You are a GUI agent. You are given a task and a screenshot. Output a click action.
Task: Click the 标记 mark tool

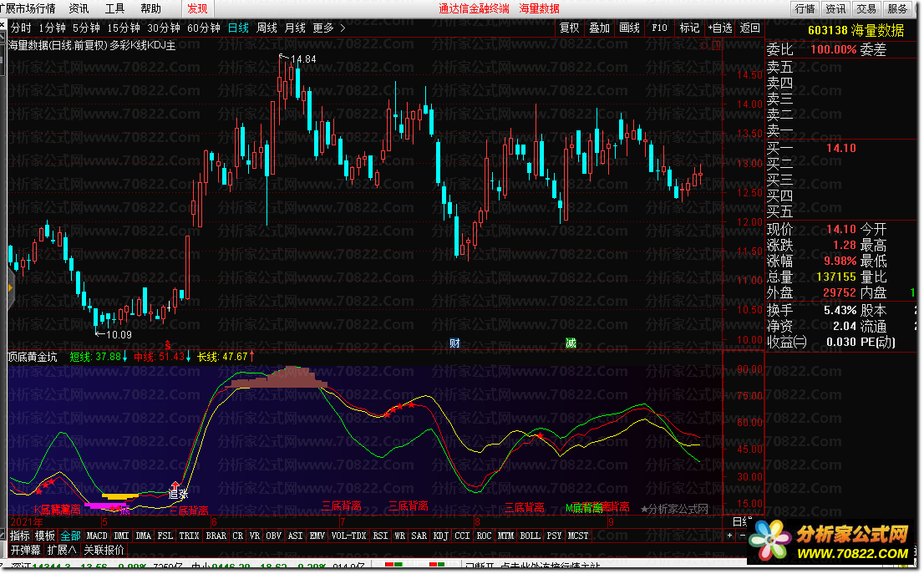[689, 28]
